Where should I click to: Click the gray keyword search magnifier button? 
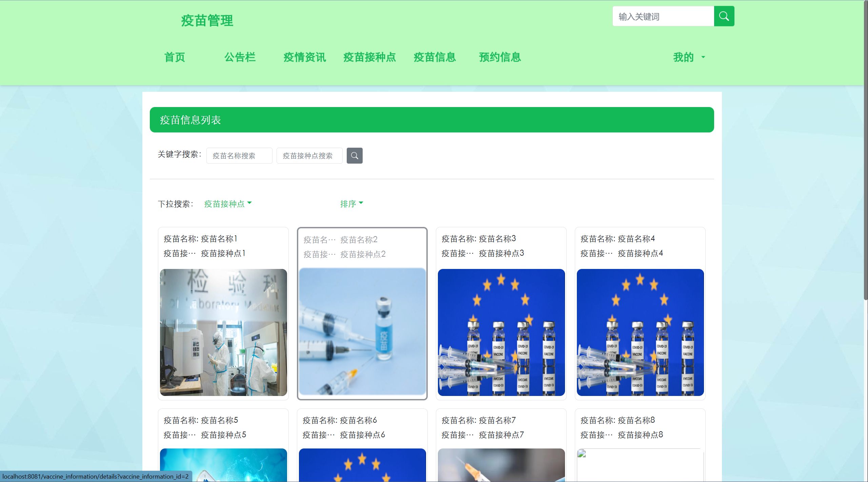355,155
